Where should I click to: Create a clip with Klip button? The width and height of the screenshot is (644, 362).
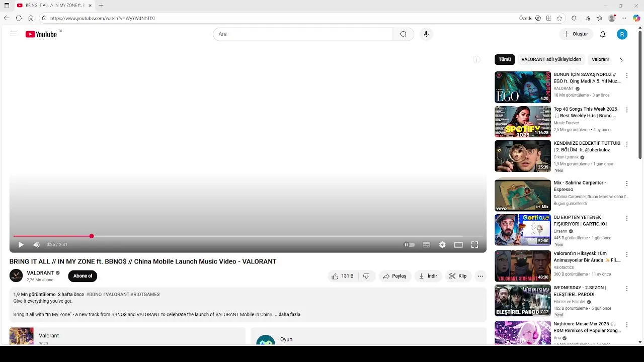(458, 276)
